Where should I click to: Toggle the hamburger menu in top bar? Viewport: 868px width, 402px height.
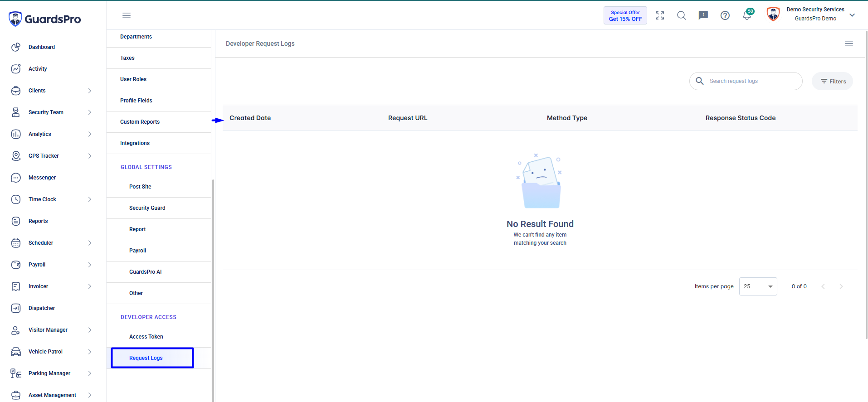pyautogui.click(x=127, y=15)
